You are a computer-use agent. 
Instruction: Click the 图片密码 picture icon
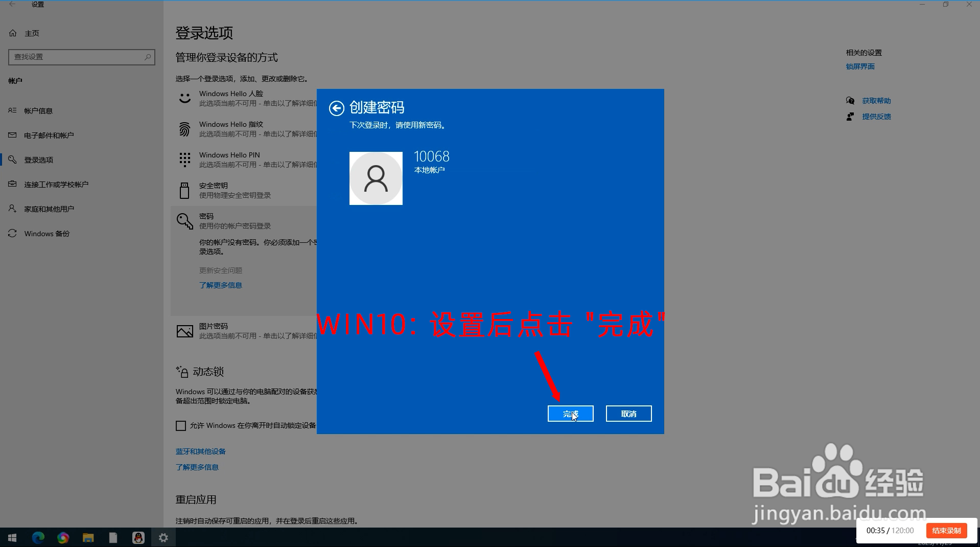click(x=184, y=331)
